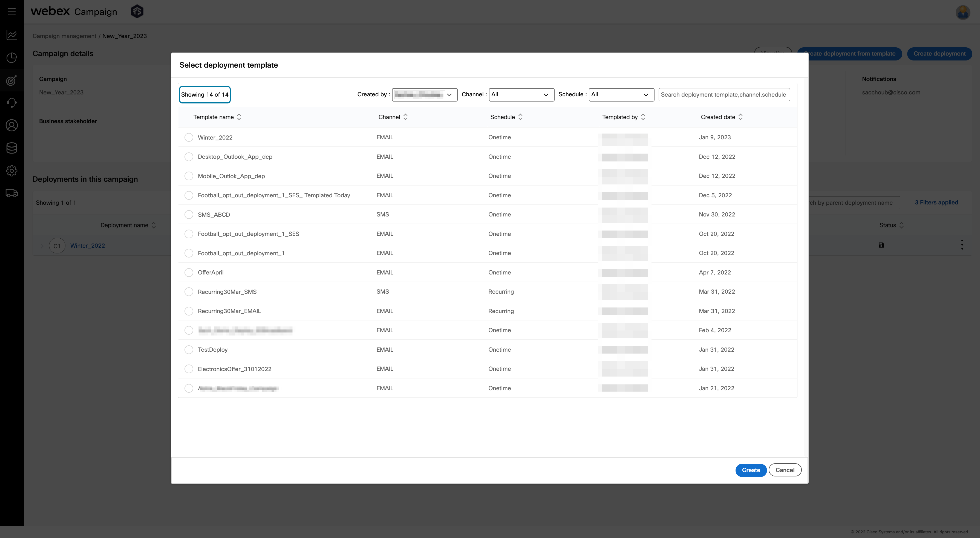
Task: Click the Nov 30, 2022 date cell
Action: (717, 215)
